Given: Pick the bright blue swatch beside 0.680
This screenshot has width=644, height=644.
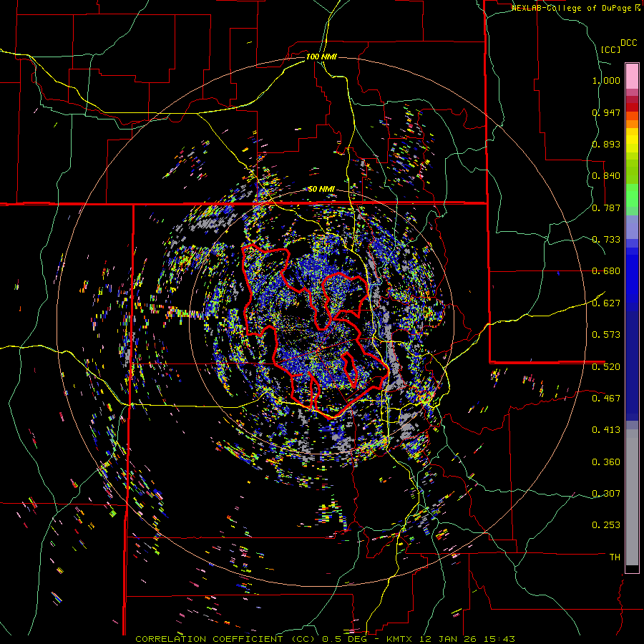Looking at the screenshot, I should pos(632,274).
